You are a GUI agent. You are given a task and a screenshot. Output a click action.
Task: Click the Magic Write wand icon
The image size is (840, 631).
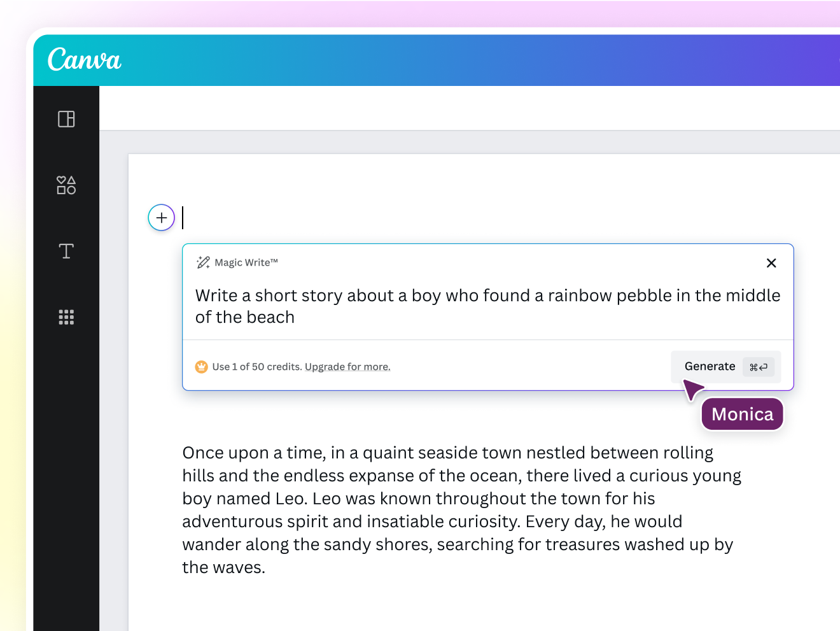tap(202, 262)
